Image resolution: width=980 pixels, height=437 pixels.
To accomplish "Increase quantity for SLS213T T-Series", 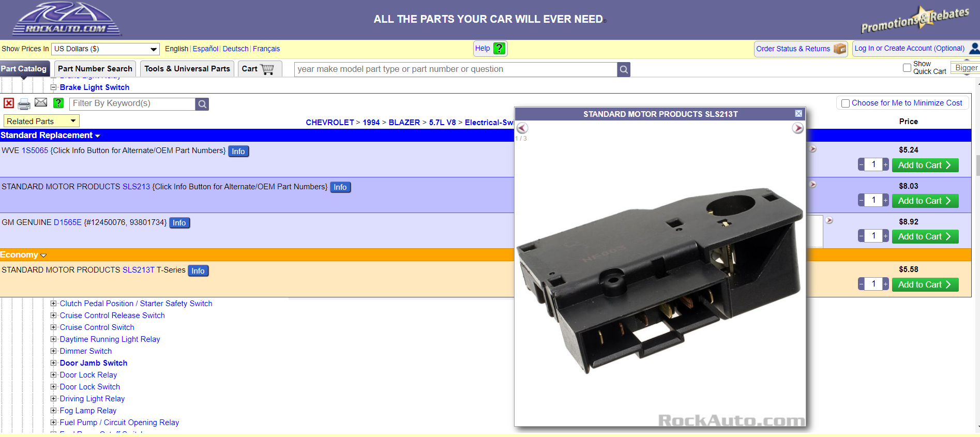I will coord(885,284).
